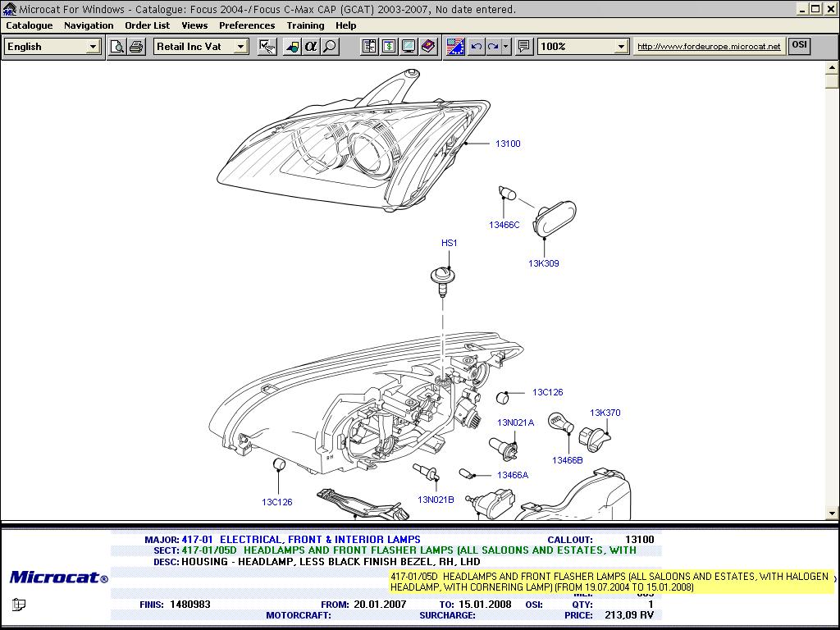Open the fordeurope.microcat.net link

[x=709, y=47]
